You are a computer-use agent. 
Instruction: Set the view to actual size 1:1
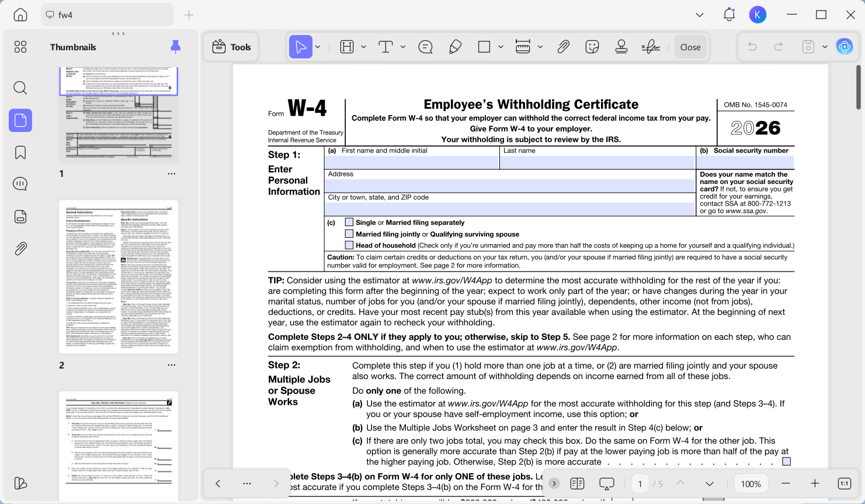845,484
